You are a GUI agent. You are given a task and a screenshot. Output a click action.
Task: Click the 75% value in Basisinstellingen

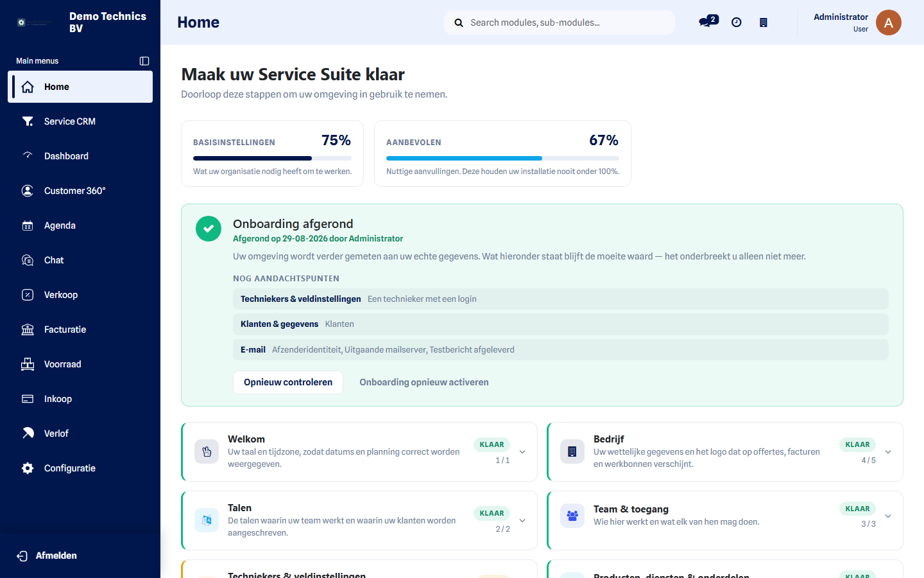pyautogui.click(x=336, y=140)
